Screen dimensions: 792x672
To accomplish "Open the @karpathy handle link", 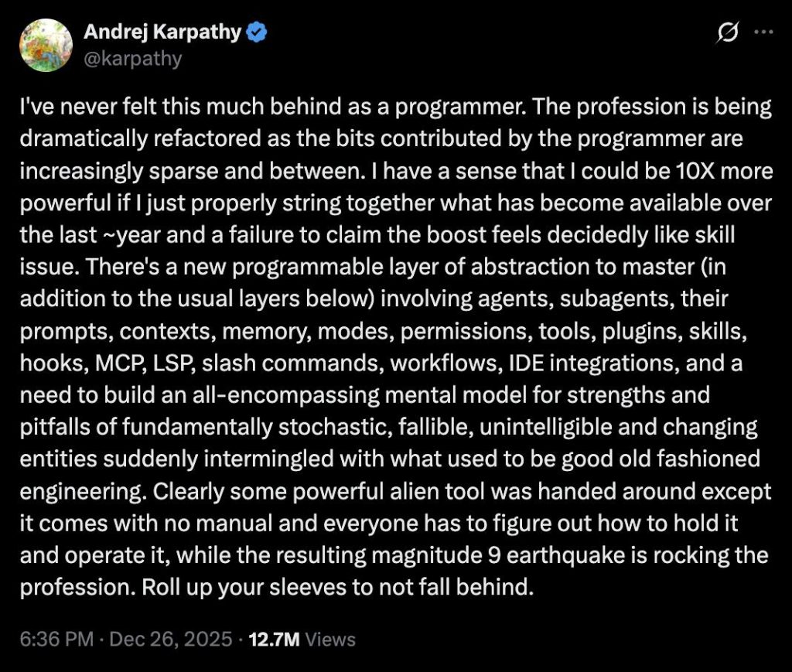I will coord(132,58).
